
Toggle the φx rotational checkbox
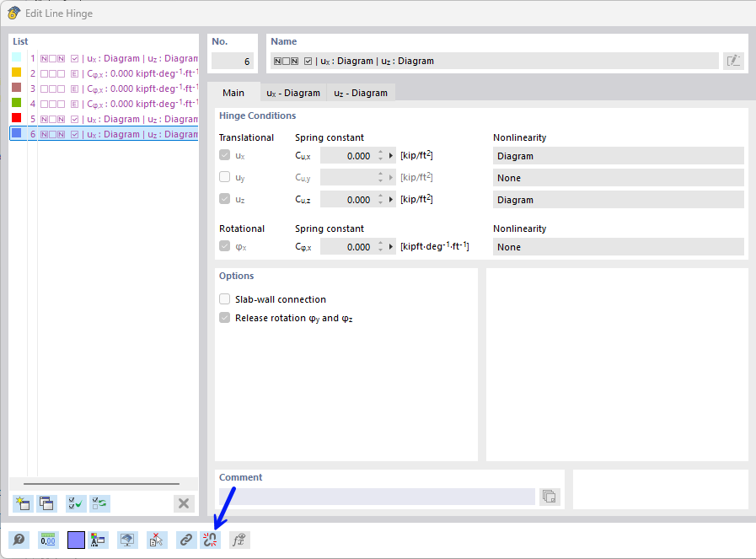(225, 246)
